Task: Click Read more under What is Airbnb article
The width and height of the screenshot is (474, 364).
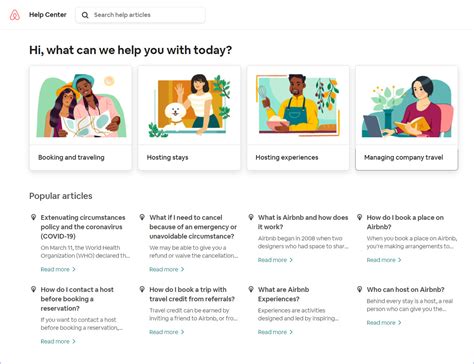Action: pyautogui.click(x=272, y=260)
